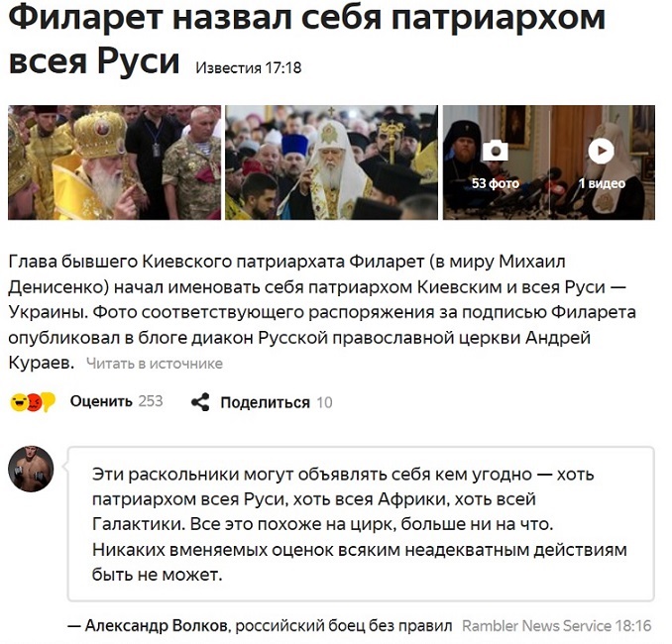Open the Известия 17:18 source link

click(249, 68)
